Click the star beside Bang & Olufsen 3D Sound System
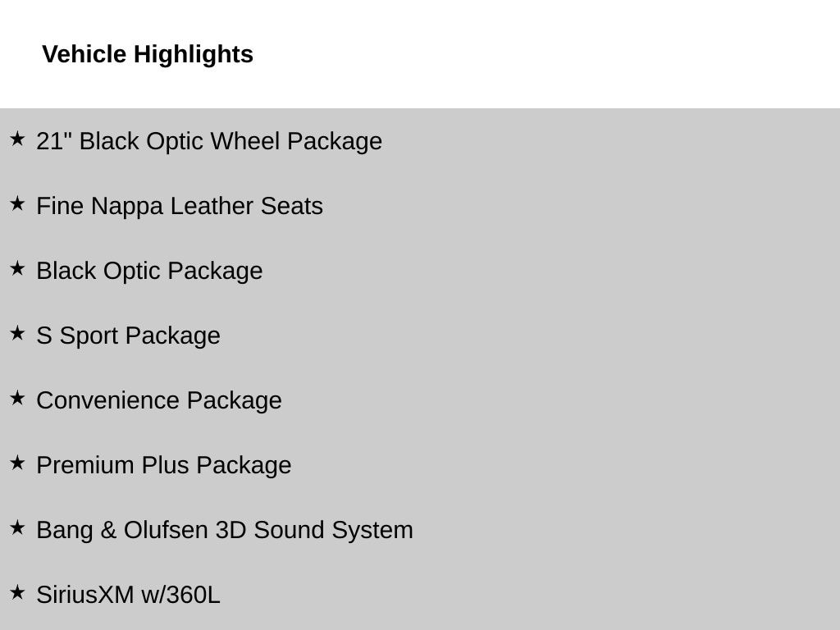The width and height of the screenshot is (840, 630). click(x=17, y=527)
